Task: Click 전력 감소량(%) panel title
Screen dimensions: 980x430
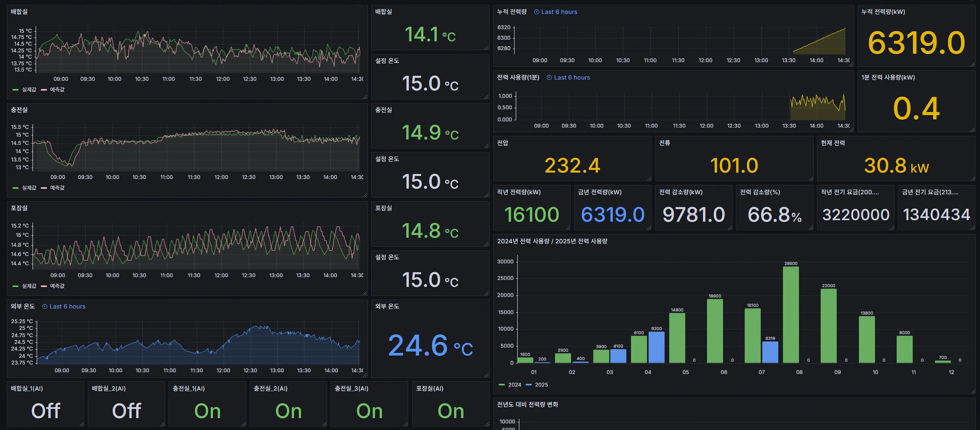Action: click(760, 192)
